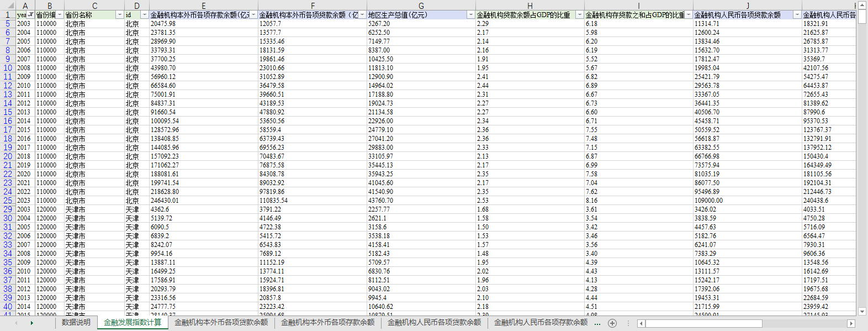Select row 5 header
The width and height of the screenshot is (868, 331).
pos(8,24)
